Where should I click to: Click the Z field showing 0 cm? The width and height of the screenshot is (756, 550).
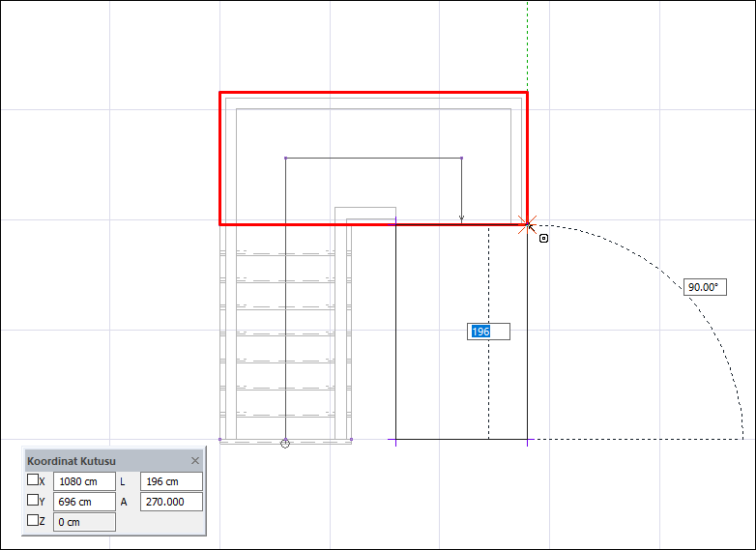pos(84,522)
